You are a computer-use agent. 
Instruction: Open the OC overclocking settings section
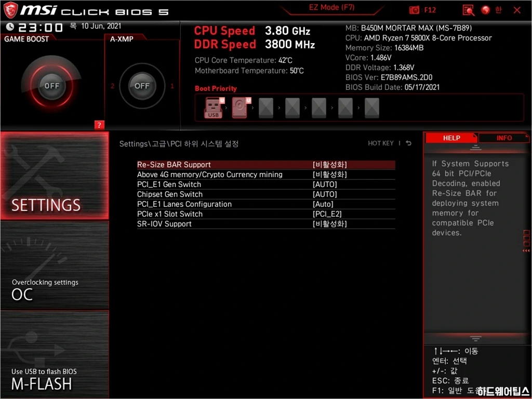pyautogui.click(x=55, y=265)
